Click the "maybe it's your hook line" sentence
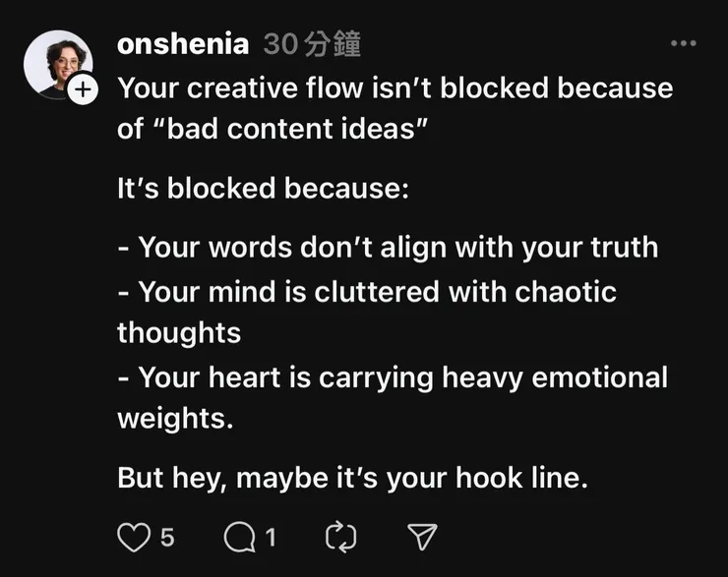 tap(352, 478)
